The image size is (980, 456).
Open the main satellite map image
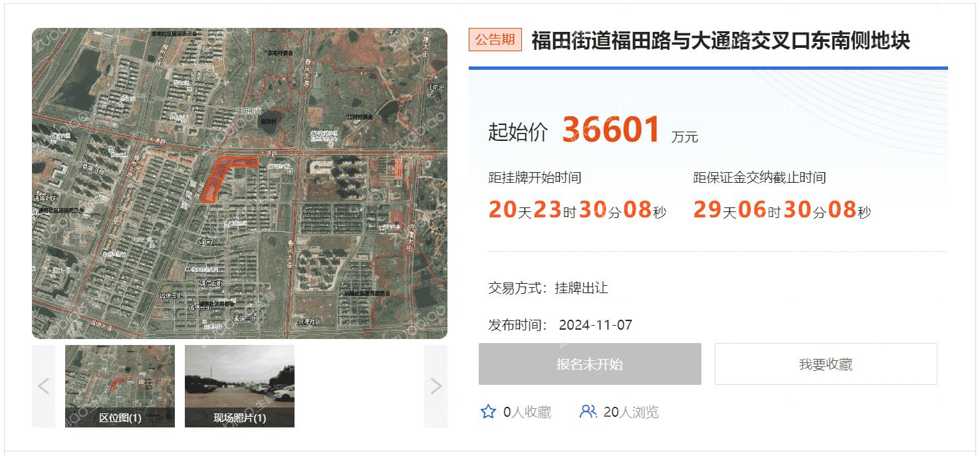coord(239,183)
